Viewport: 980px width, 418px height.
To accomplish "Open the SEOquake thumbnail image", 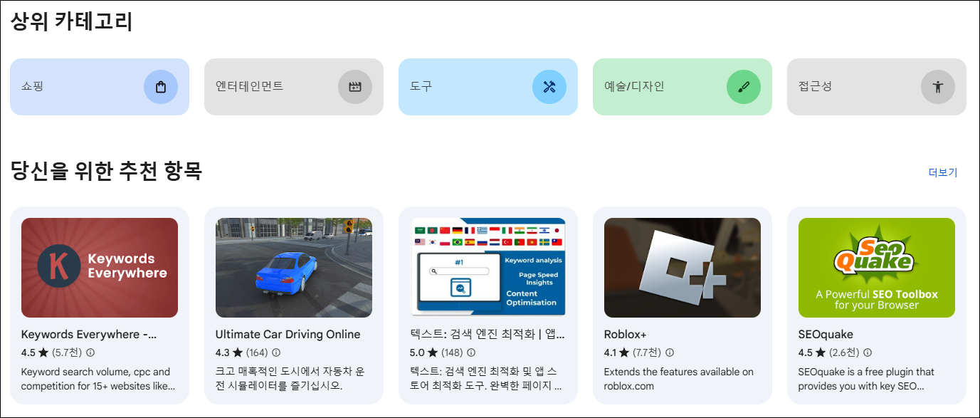I will tap(877, 268).
